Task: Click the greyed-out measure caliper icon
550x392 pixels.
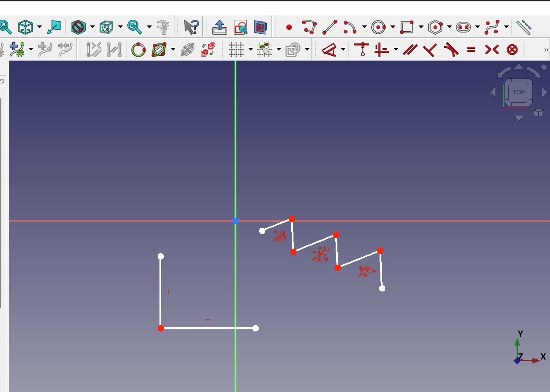Action: (x=163, y=27)
